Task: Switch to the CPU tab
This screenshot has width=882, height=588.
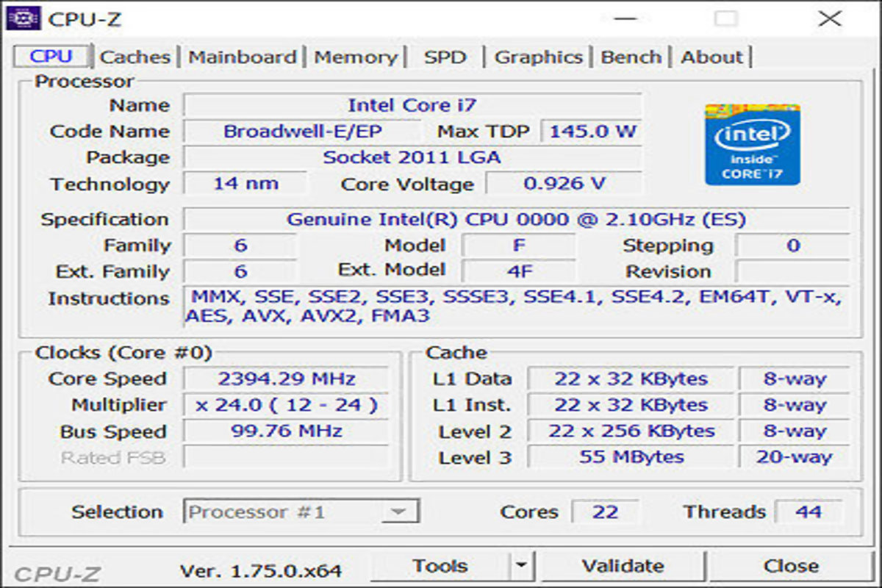Action: tap(52, 57)
